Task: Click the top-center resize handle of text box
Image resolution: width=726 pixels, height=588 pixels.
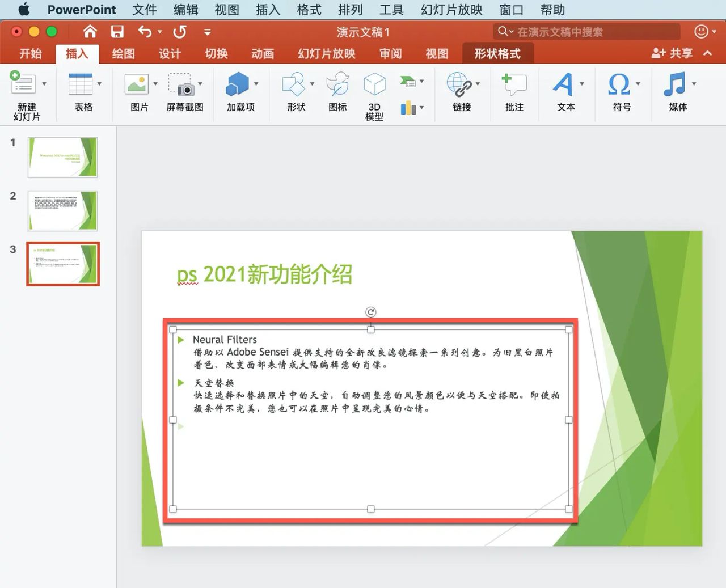Action: (x=370, y=329)
